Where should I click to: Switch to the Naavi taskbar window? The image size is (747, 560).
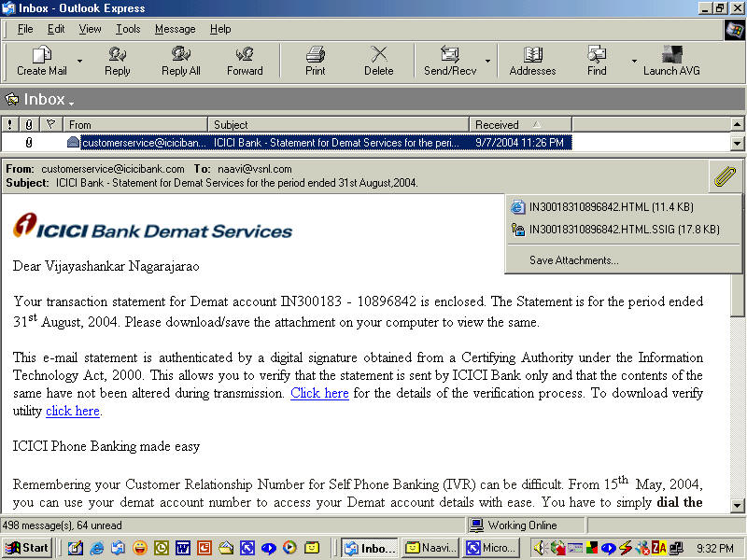(x=430, y=548)
